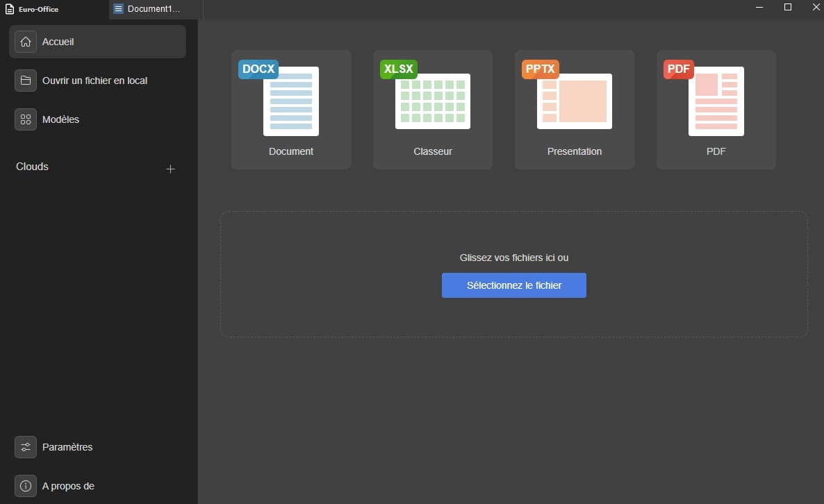Click the Sélectionnez le fichier button
The height and width of the screenshot is (504, 824).
(514, 285)
